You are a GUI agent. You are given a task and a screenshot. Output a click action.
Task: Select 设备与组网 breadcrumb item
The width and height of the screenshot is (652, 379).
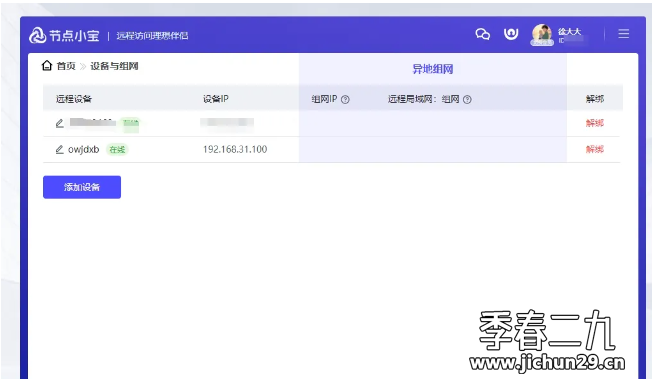[114, 66]
